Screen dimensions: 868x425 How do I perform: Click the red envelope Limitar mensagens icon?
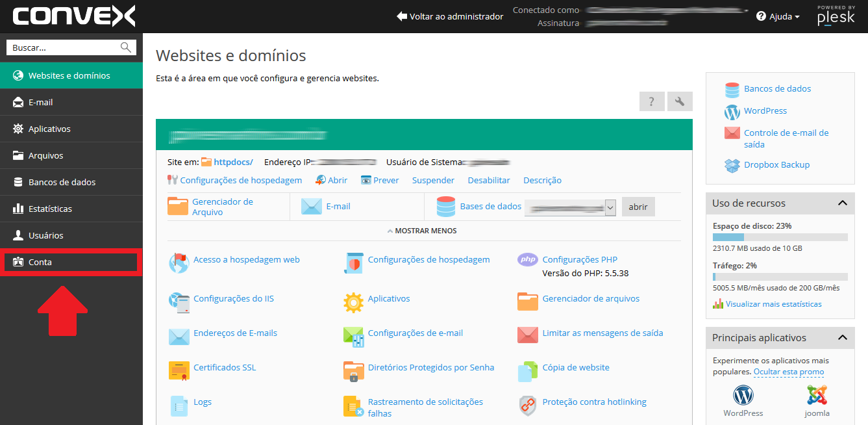coord(528,335)
